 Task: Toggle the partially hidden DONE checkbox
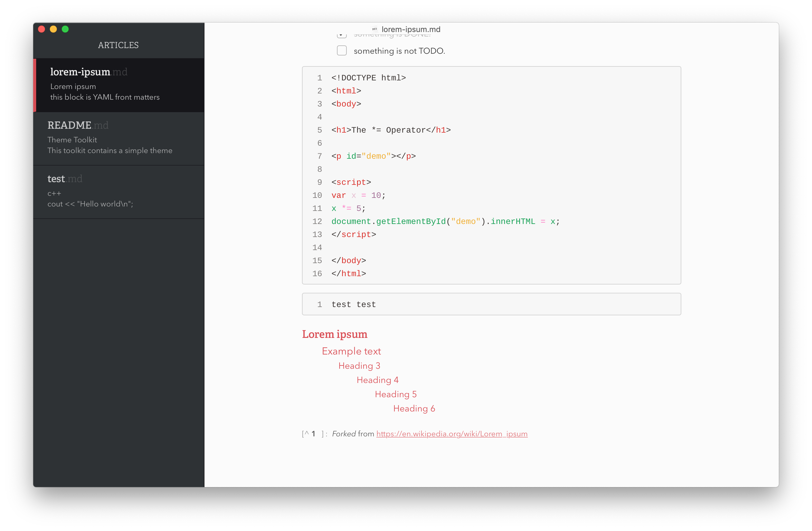(341, 35)
